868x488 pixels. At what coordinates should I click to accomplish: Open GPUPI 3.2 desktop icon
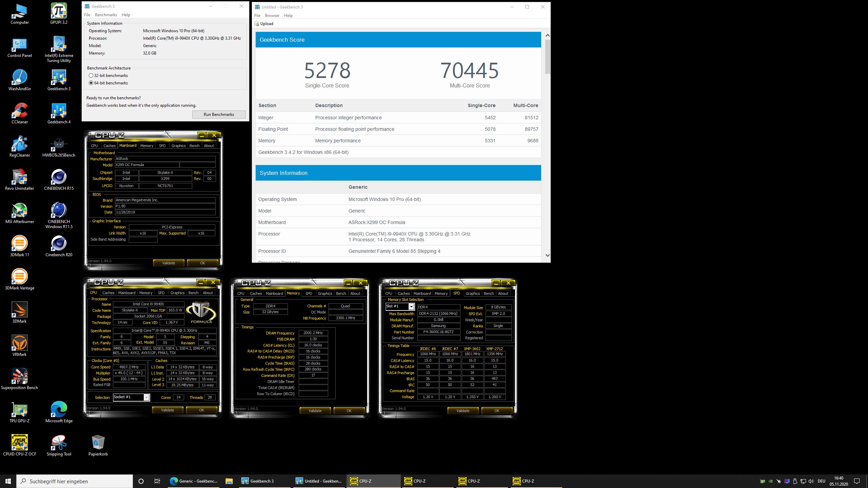59,14
